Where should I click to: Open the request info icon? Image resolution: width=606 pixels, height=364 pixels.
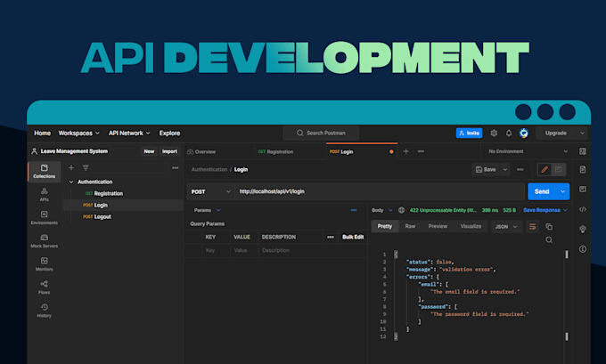click(x=583, y=249)
